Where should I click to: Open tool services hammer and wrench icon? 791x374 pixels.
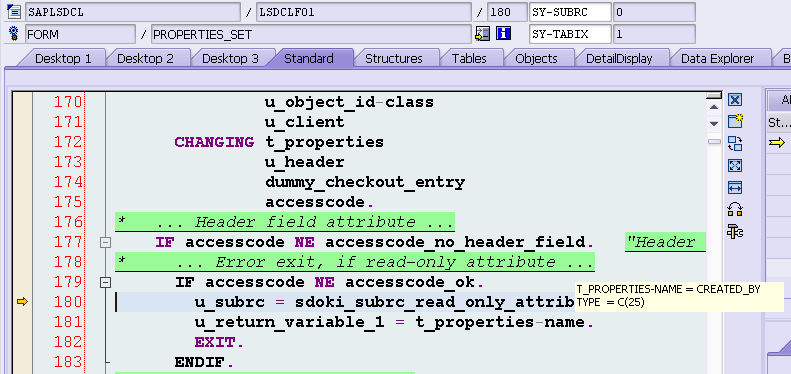735,232
